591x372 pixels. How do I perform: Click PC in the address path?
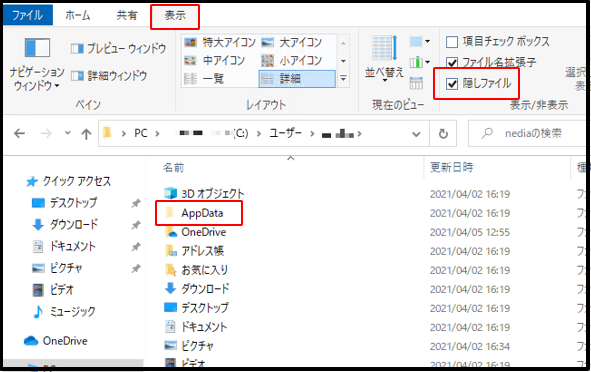[x=141, y=133]
